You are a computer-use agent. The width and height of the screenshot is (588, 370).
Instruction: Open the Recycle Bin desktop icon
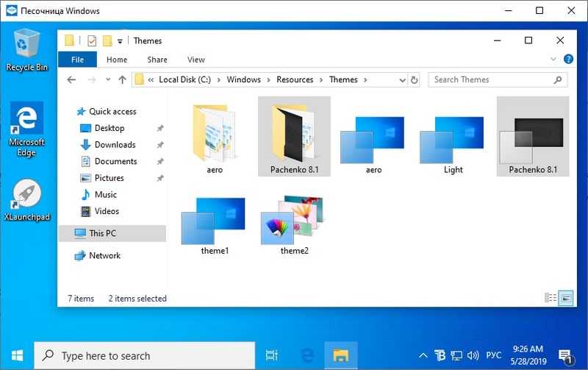26,50
